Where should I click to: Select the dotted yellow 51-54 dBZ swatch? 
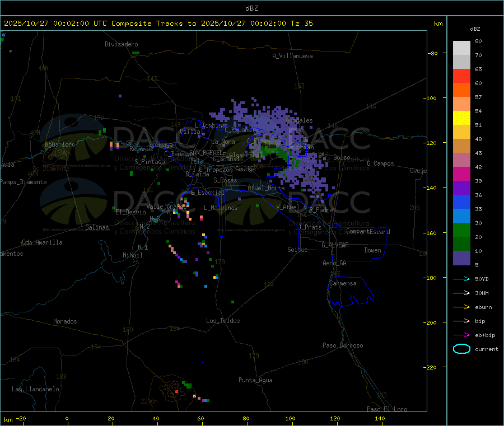(461, 118)
